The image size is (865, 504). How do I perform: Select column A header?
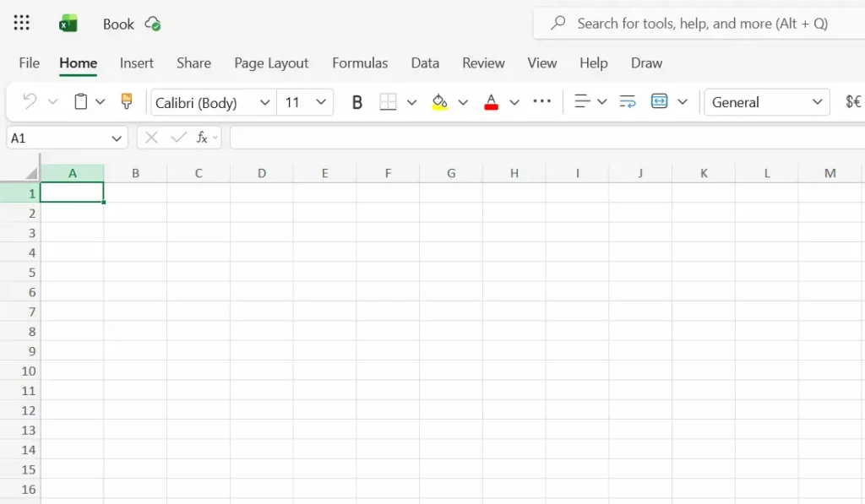(73, 173)
